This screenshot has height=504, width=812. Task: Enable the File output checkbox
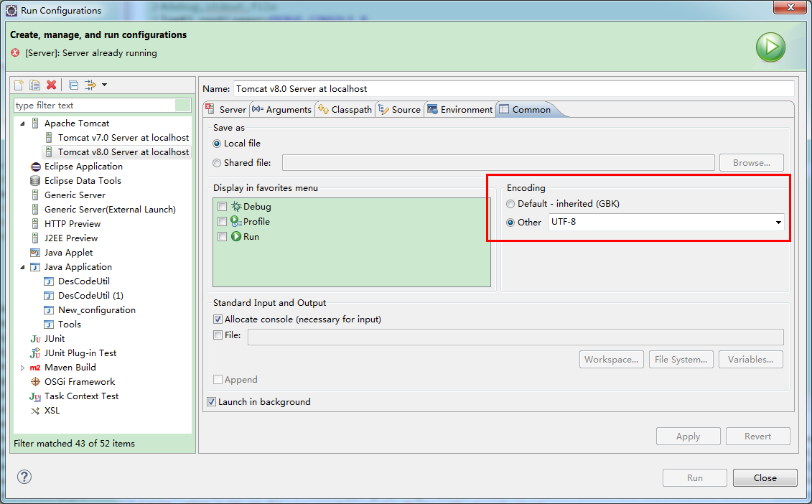[x=218, y=335]
